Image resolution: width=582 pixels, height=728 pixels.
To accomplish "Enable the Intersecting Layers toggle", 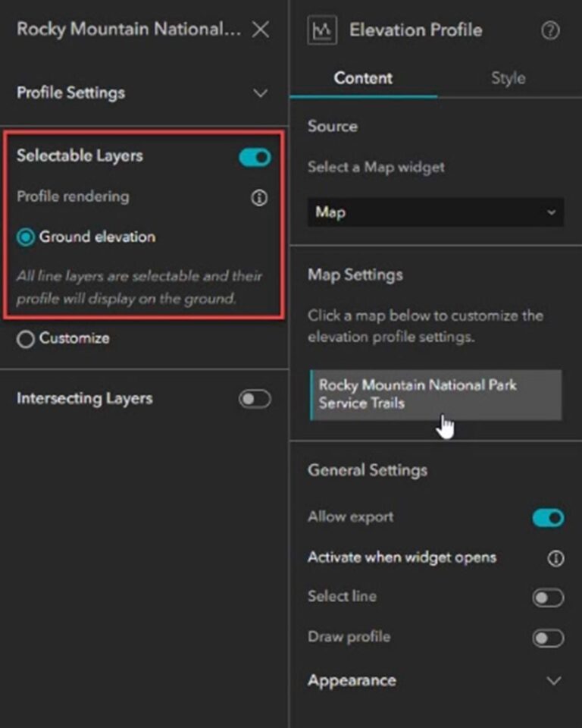I will [255, 399].
